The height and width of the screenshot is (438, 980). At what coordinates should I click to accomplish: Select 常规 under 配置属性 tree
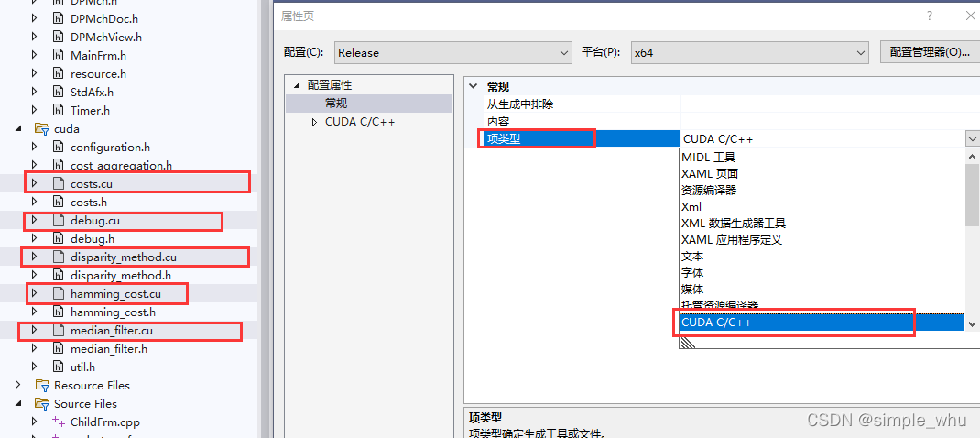(x=336, y=104)
